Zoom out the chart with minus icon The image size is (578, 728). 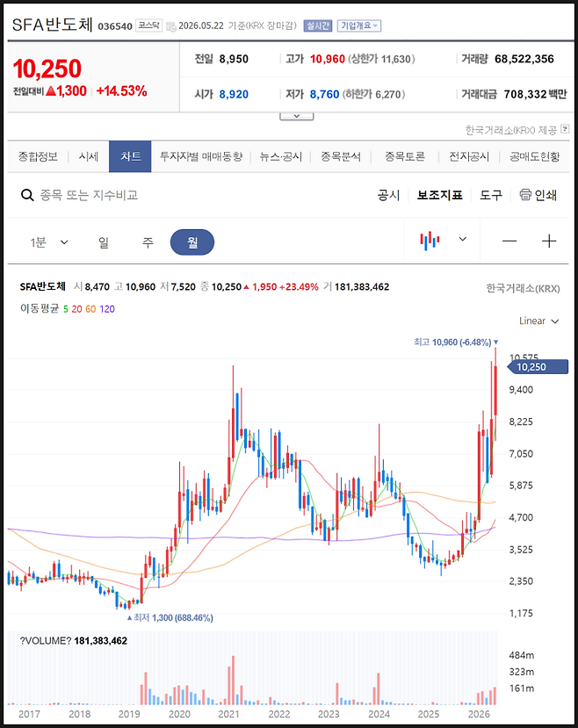509,241
